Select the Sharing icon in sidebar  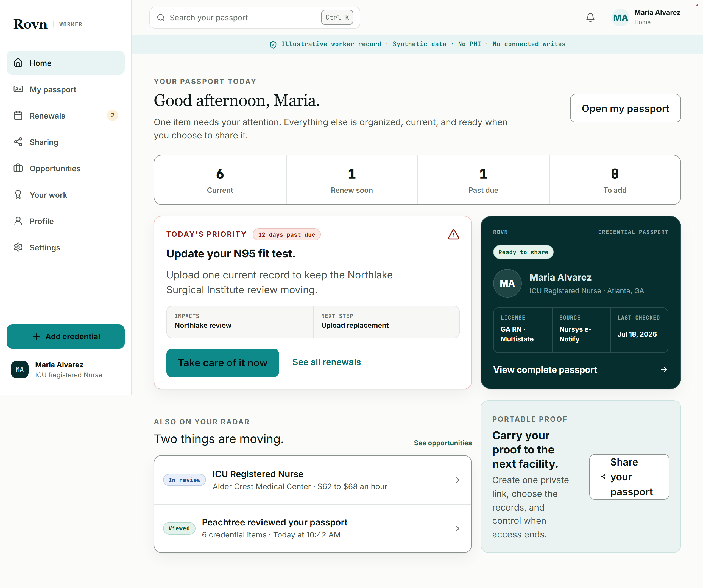click(18, 142)
